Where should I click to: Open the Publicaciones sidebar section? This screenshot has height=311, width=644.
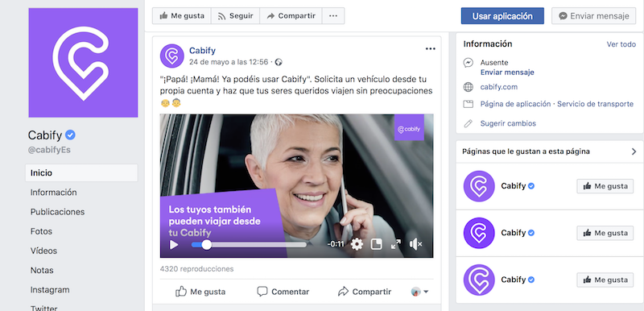[x=57, y=212]
